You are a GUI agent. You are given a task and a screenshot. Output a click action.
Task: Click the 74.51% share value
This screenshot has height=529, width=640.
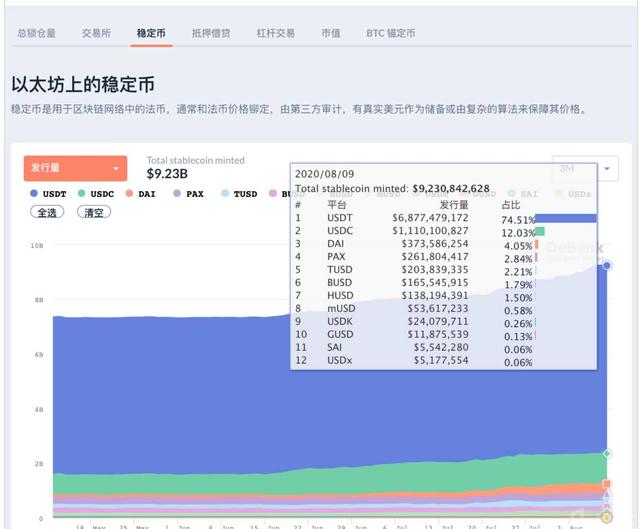click(x=518, y=220)
